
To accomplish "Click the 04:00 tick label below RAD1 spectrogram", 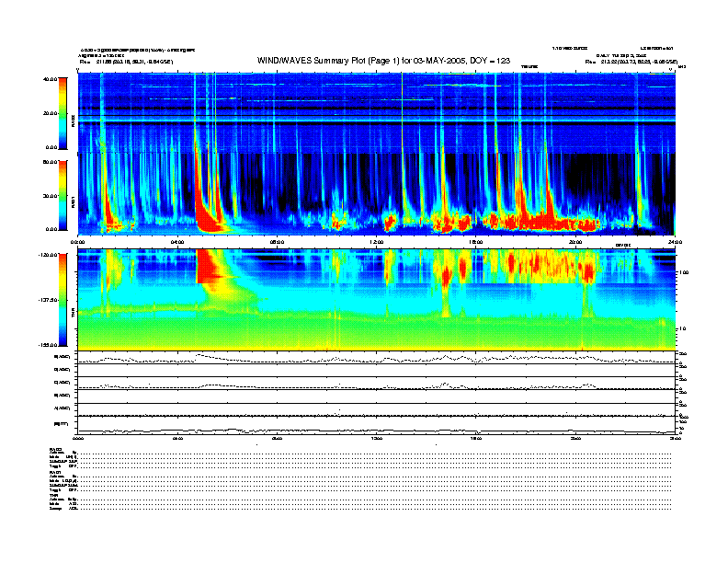I will (x=177, y=242).
